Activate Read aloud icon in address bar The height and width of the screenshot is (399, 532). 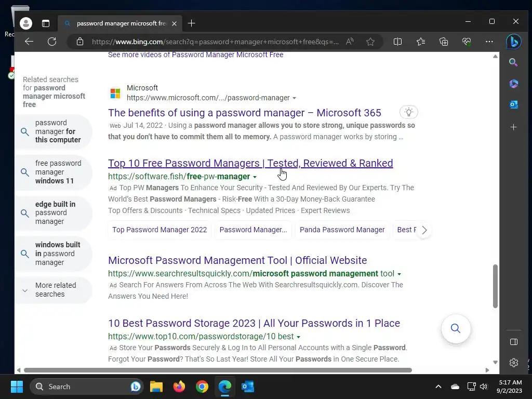pyautogui.click(x=350, y=42)
